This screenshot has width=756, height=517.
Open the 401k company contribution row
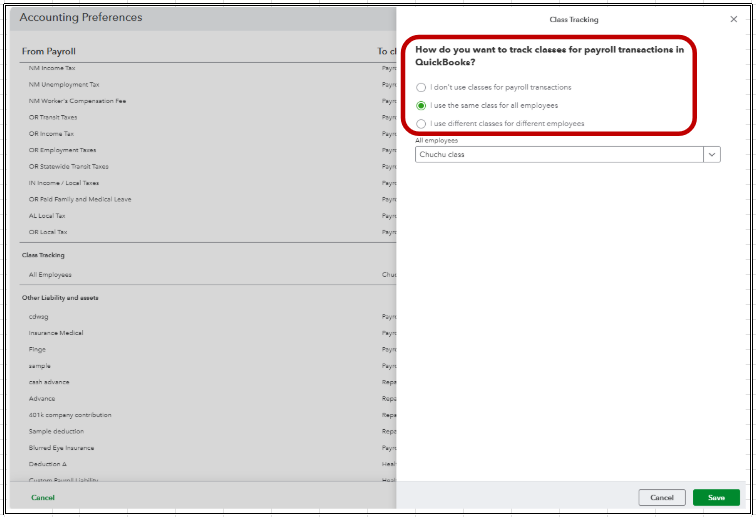tap(70, 415)
